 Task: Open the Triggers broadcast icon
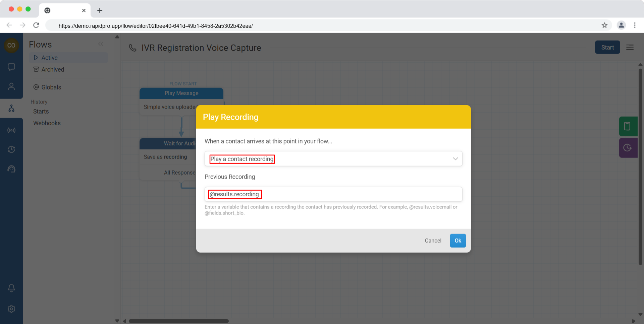pyautogui.click(x=11, y=130)
